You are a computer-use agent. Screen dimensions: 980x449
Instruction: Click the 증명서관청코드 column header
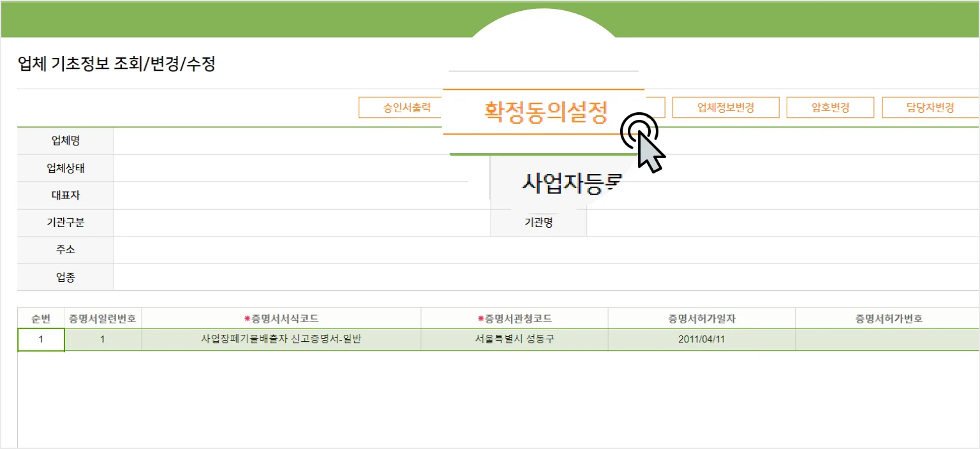pos(514,318)
